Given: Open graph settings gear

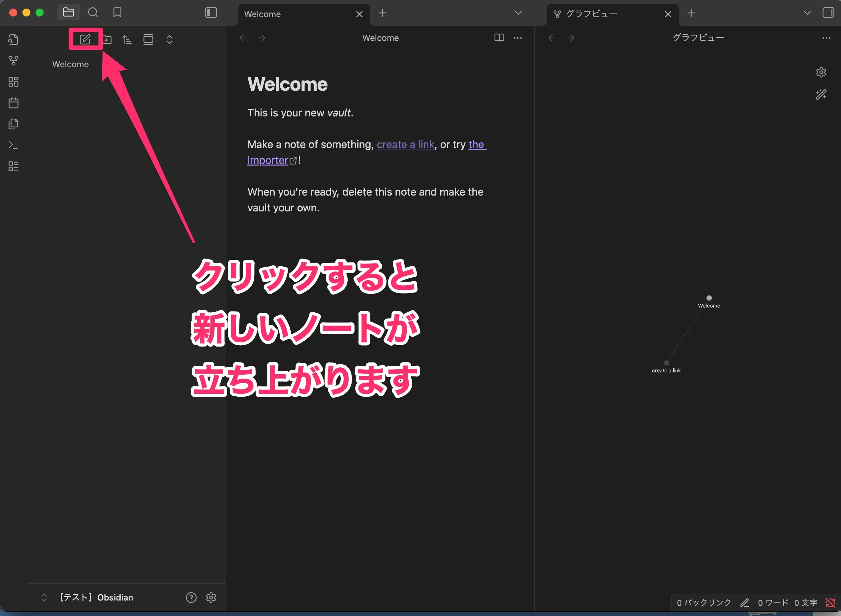Looking at the screenshot, I should click(x=821, y=72).
